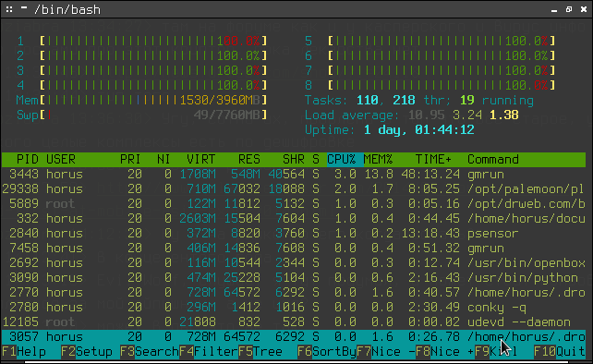The width and height of the screenshot is (593, 364).
Task: Click the Tasks count line
Action: [419, 101]
